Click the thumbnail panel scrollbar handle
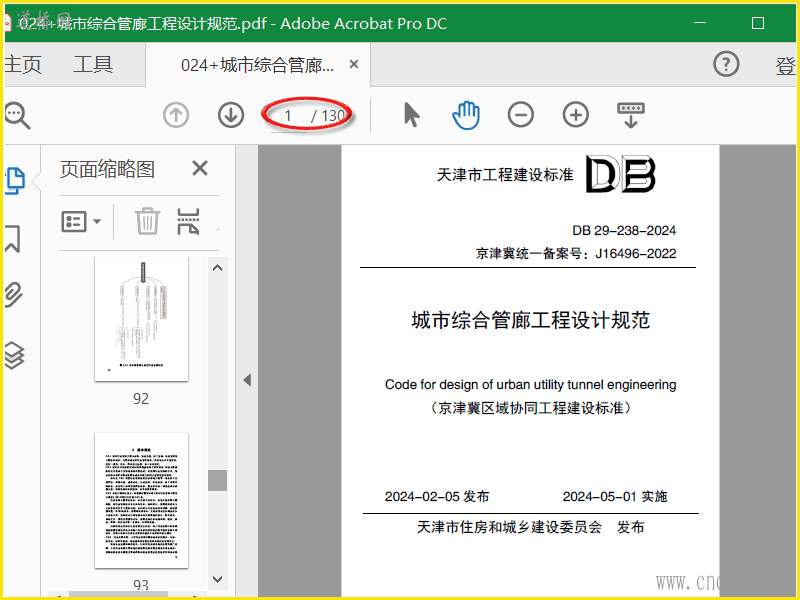 217,481
